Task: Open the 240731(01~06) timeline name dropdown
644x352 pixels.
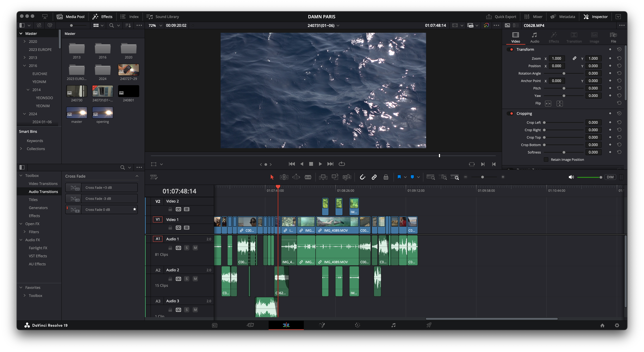Action: coord(338,25)
